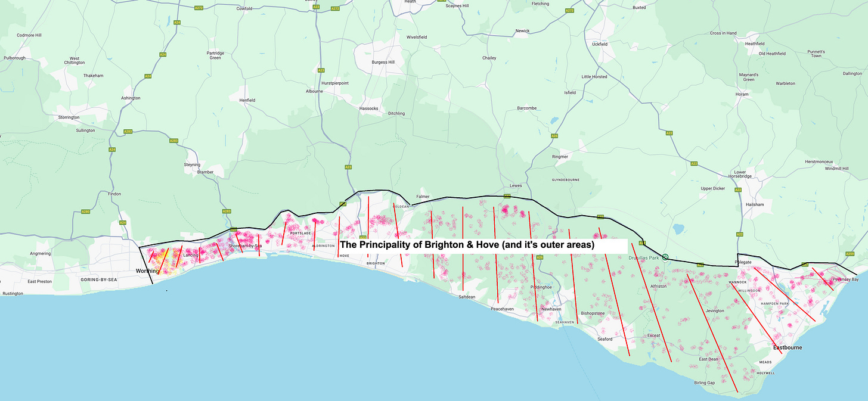Click the Old Heathfield label

772,54
